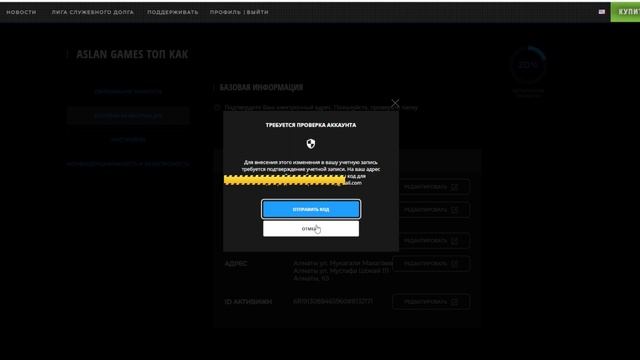640x360 pixels.
Task: Click the Activision ID number value
Action: pyautogui.click(x=333, y=301)
